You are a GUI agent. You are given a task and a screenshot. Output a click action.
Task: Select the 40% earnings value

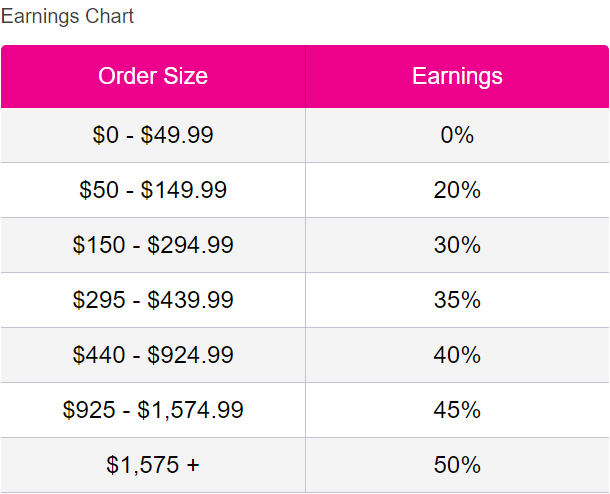457,355
